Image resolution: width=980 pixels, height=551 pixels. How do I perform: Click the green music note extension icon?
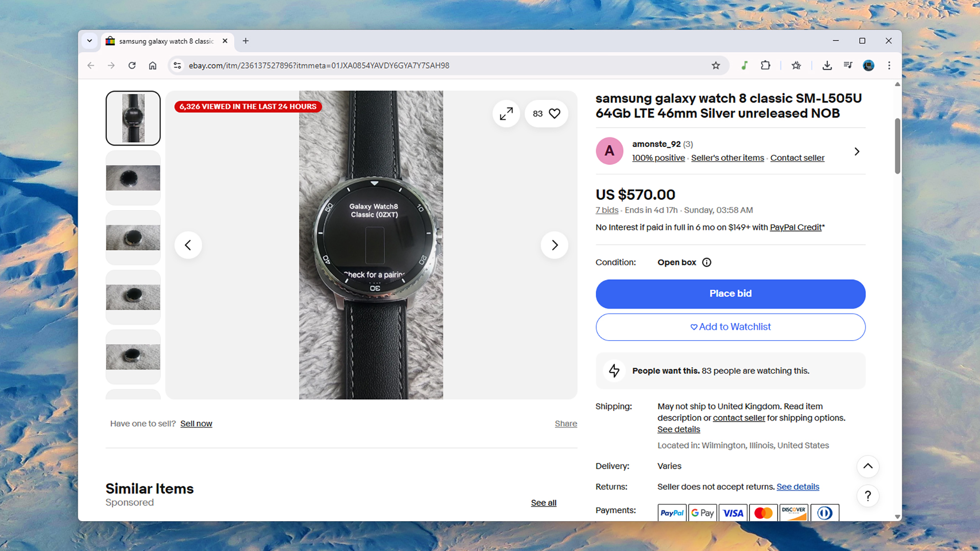(x=744, y=65)
